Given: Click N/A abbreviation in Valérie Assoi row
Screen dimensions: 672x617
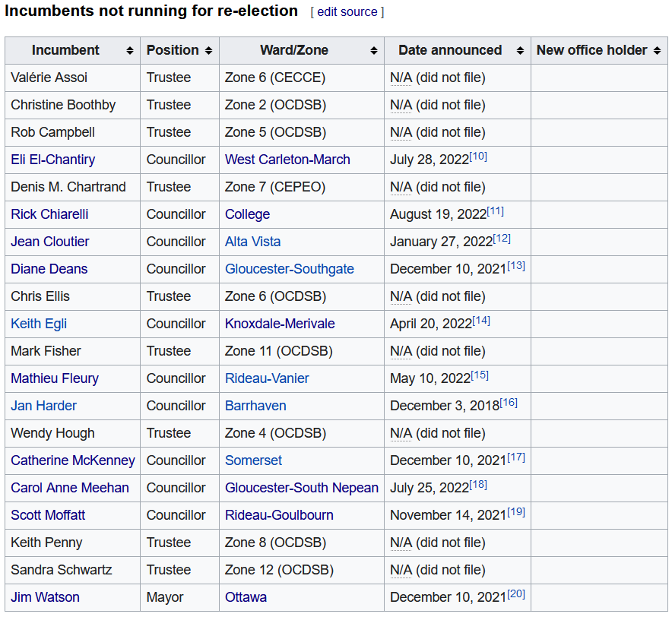Looking at the screenshot, I should tap(401, 78).
